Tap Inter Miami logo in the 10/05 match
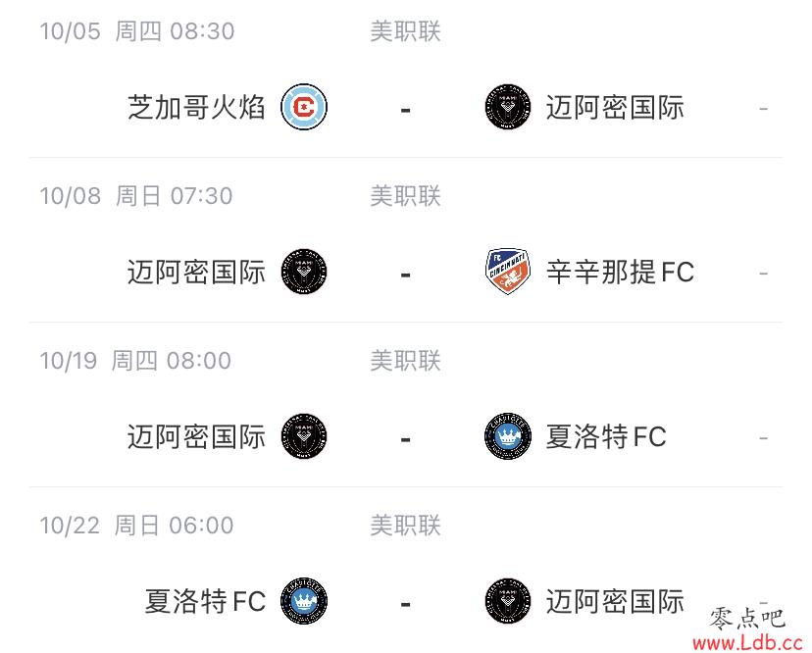This screenshot has height=653, width=812. pyautogui.click(x=508, y=107)
